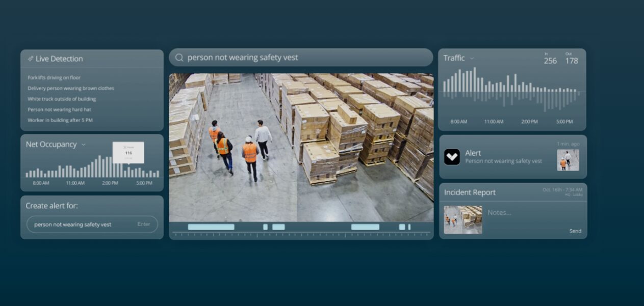Click the search magnifier icon
The height and width of the screenshot is (306, 644).
click(179, 58)
